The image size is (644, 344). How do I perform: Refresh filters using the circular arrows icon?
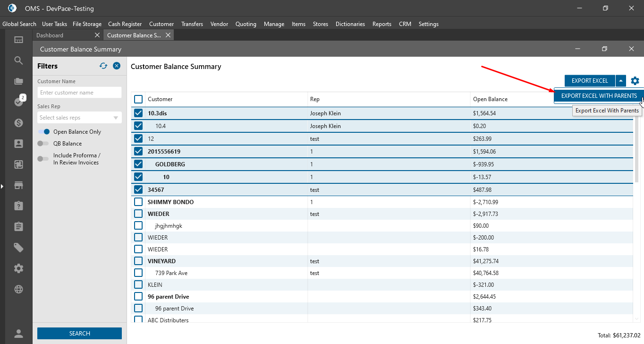(x=103, y=66)
